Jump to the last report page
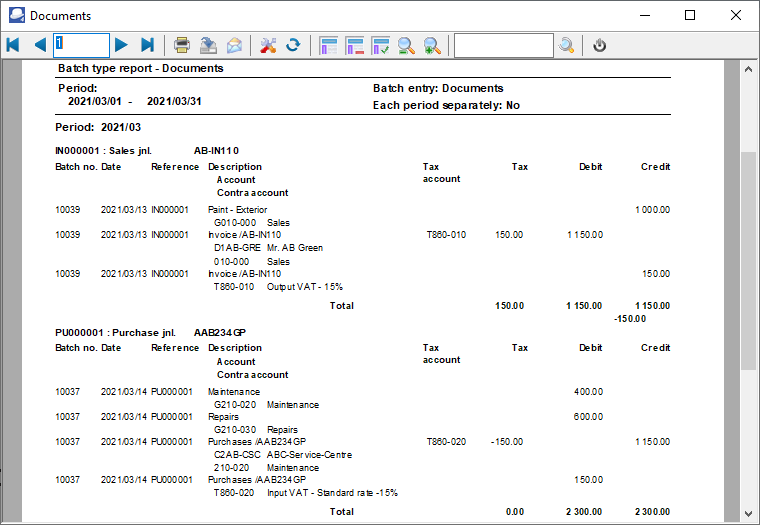This screenshot has width=760, height=525. coord(147,45)
